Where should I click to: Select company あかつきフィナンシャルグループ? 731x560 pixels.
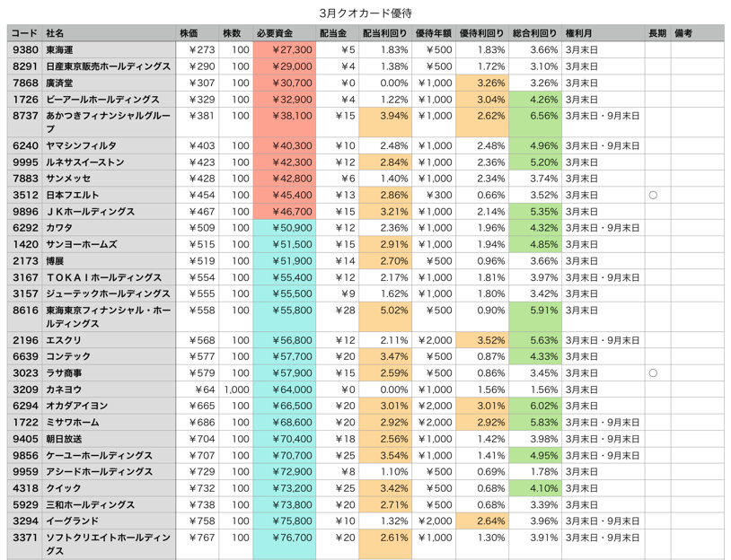click(x=108, y=122)
